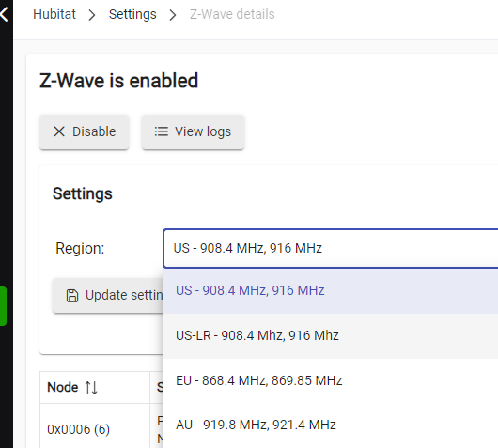The image size is (498, 448).
Task: Click the chevron after Hubitat breadcrumb
Action: click(92, 15)
